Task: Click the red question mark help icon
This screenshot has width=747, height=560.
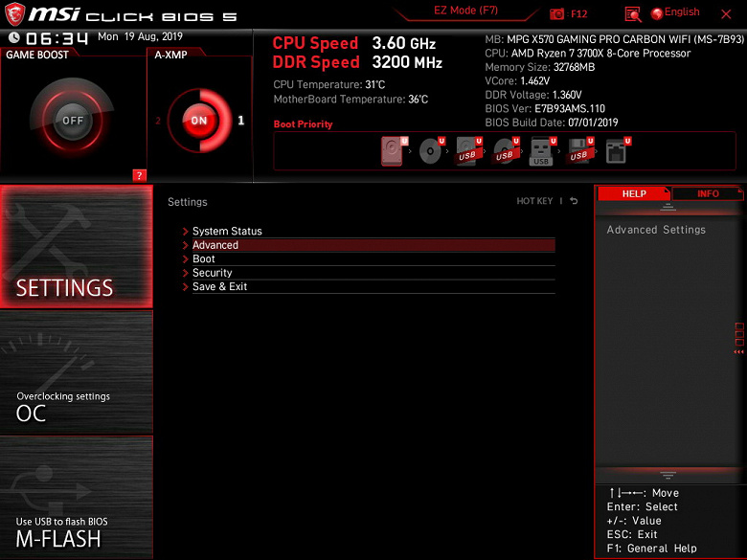Action: coord(139,175)
